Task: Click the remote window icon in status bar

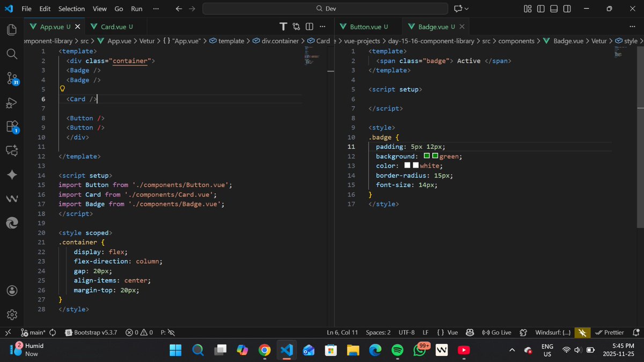Action: pos(8,333)
